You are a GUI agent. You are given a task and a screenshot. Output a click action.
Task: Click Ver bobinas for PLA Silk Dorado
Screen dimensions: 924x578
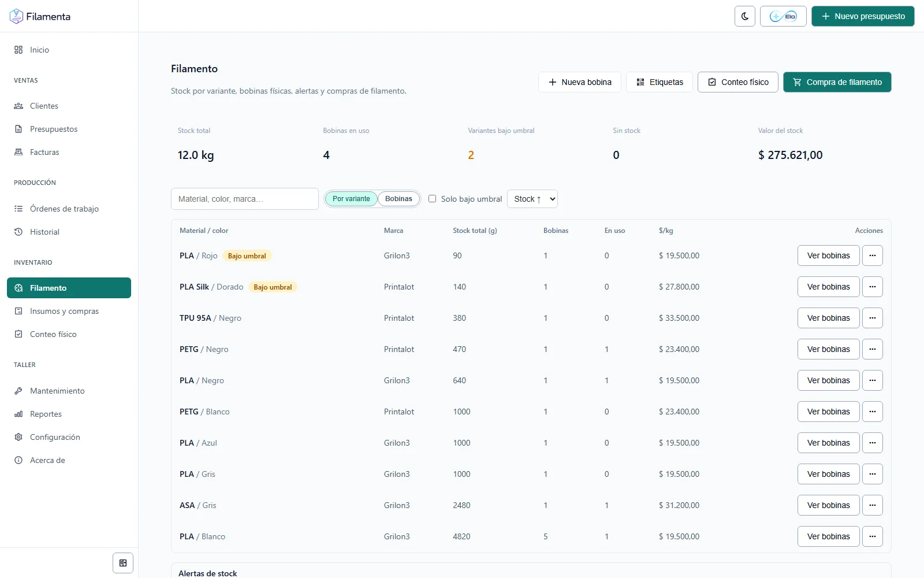(828, 287)
